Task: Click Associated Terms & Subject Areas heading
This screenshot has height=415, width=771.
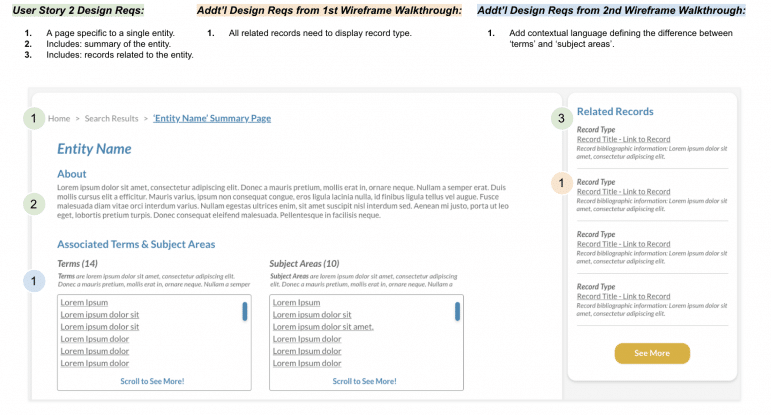Action: pyautogui.click(x=136, y=244)
